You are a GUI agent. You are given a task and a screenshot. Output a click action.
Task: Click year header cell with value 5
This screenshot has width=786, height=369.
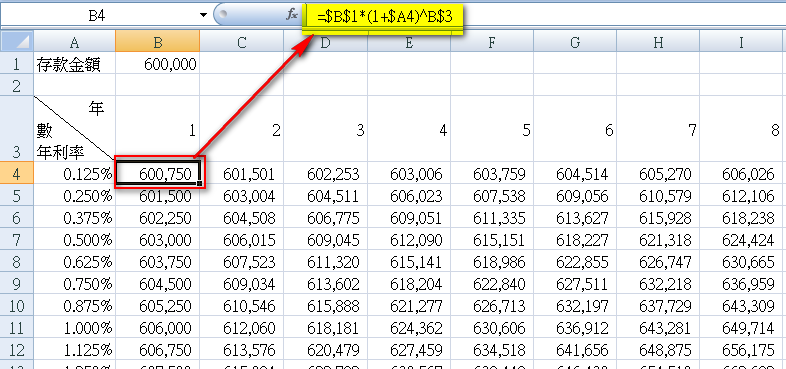point(492,128)
